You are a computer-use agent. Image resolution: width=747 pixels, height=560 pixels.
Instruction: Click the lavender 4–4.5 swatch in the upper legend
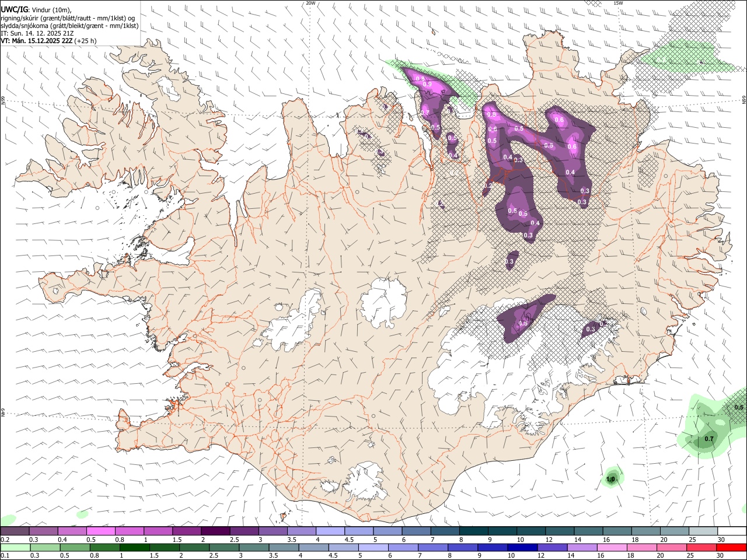330,531
